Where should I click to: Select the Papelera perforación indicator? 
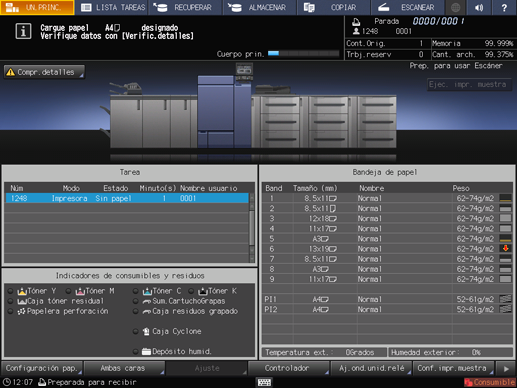[x=11, y=311]
